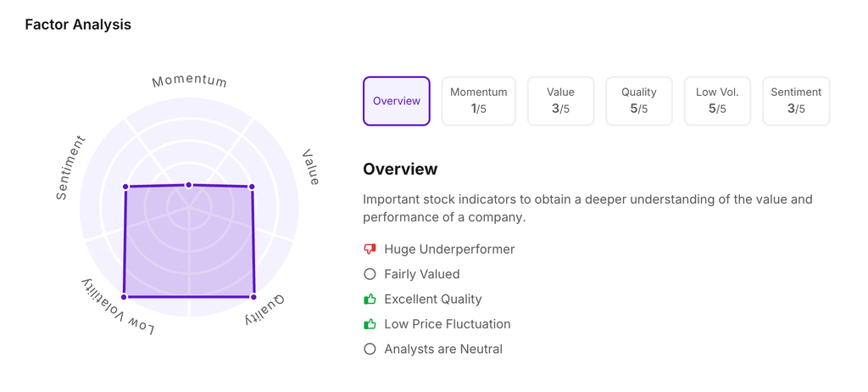Screen dimensions: 868x392
Task: Click the red thumbs-down icon beside Huge Underperformer
Action: point(370,249)
